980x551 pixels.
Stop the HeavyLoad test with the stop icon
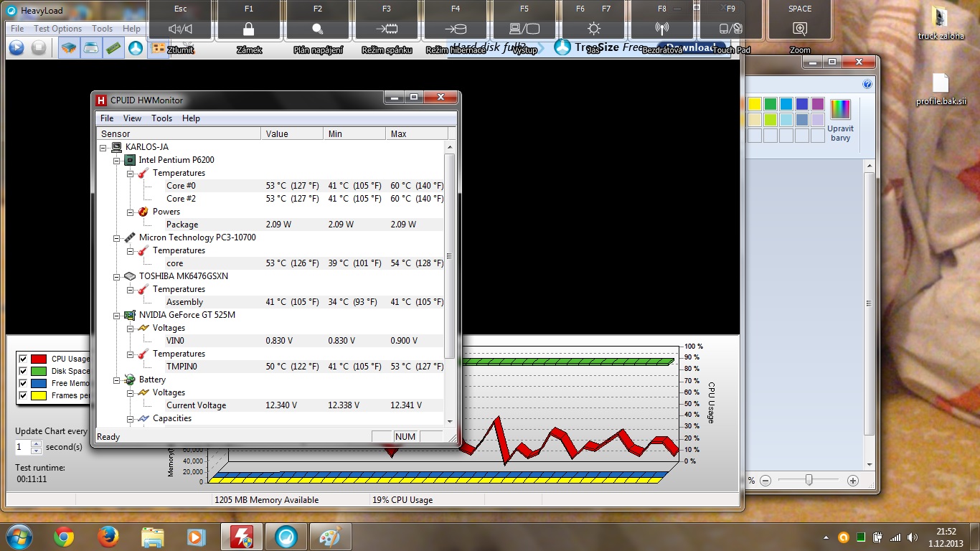tap(39, 48)
